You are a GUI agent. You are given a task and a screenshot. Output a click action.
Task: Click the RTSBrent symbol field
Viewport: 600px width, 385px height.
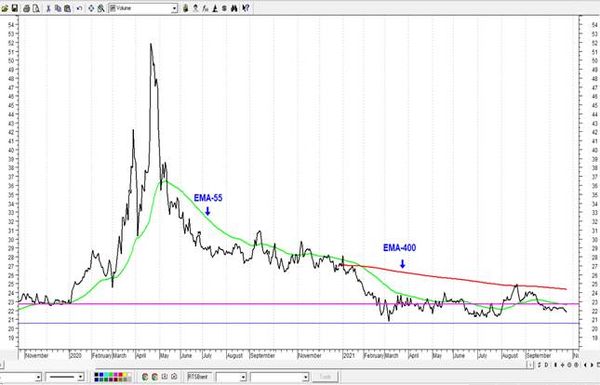199,377
